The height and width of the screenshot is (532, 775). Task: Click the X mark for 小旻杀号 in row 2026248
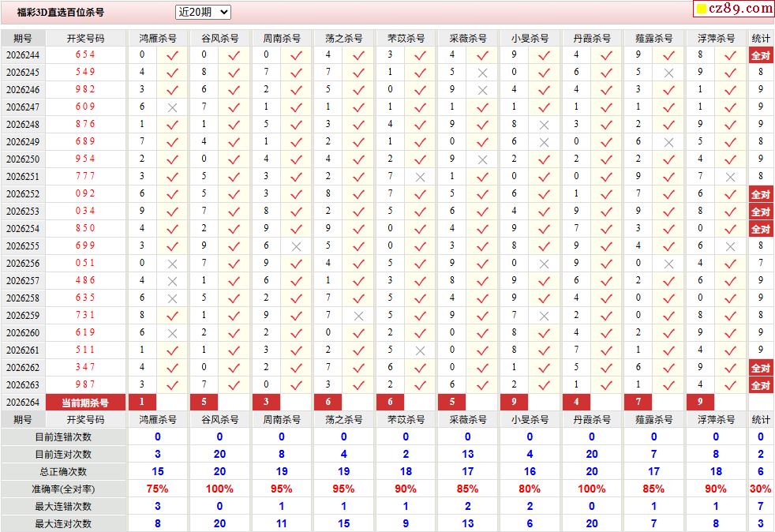tap(545, 125)
